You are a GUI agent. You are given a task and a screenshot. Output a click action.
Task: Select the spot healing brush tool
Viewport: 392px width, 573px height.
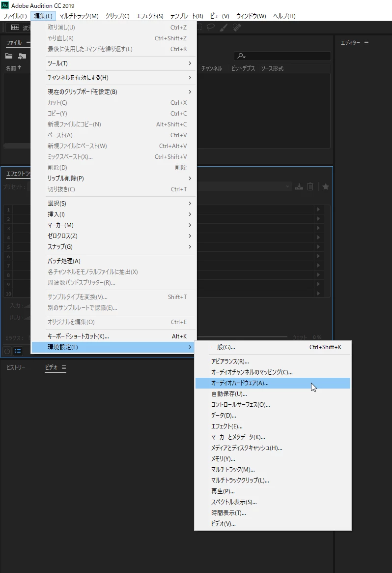(237, 28)
